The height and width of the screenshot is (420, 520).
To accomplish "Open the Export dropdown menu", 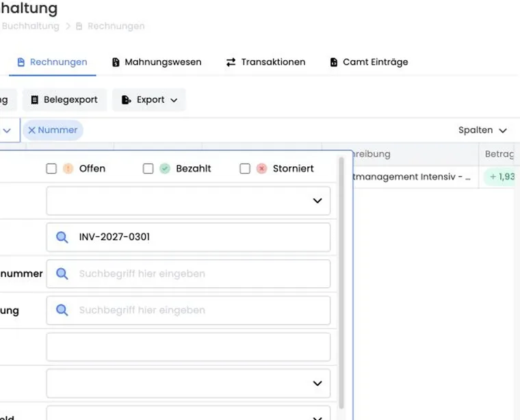I will coord(149,100).
